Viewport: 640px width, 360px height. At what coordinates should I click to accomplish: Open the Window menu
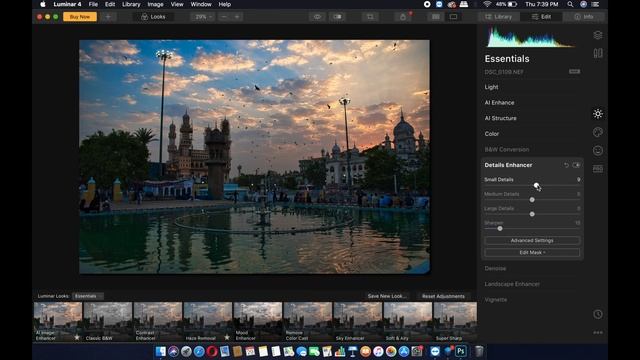click(x=201, y=4)
